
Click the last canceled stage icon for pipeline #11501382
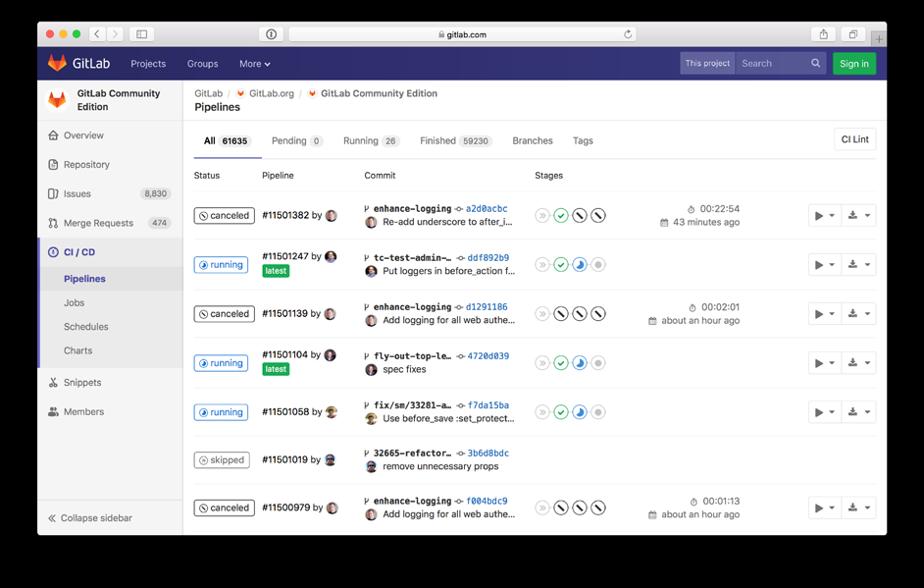pyautogui.click(x=598, y=215)
